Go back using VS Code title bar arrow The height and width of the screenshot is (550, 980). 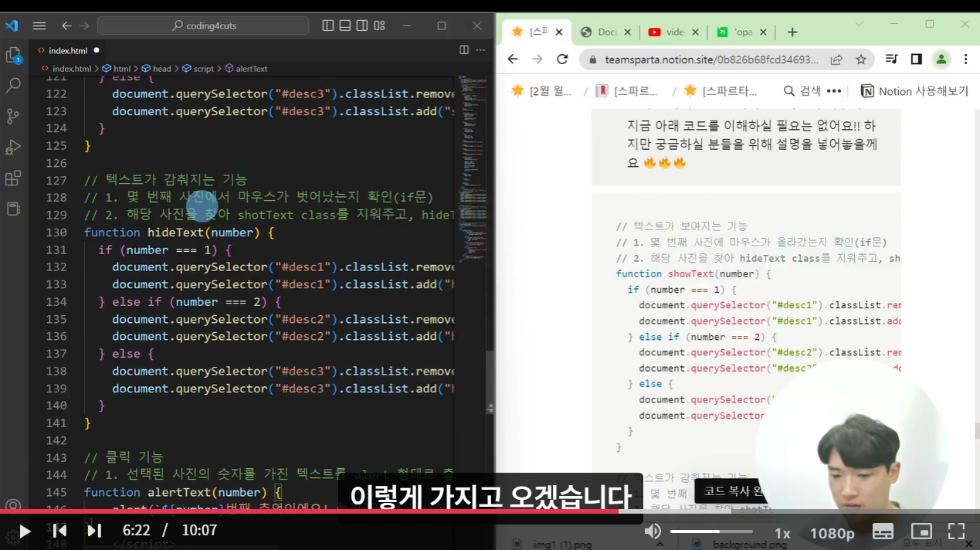pyautogui.click(x=67, y=25)
